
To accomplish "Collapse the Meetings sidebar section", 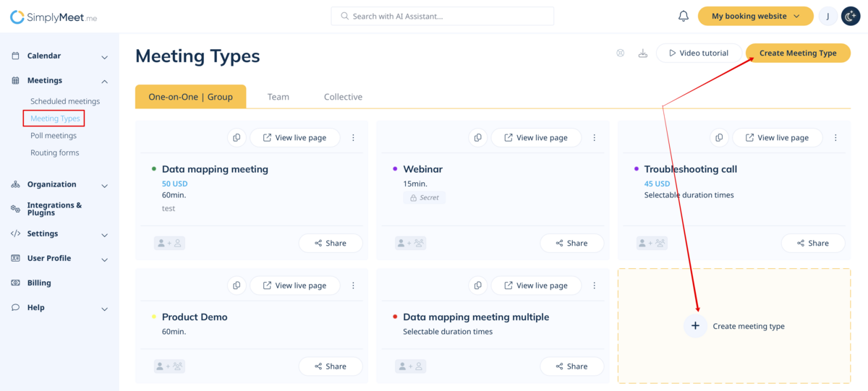I will tap(104, 81).
